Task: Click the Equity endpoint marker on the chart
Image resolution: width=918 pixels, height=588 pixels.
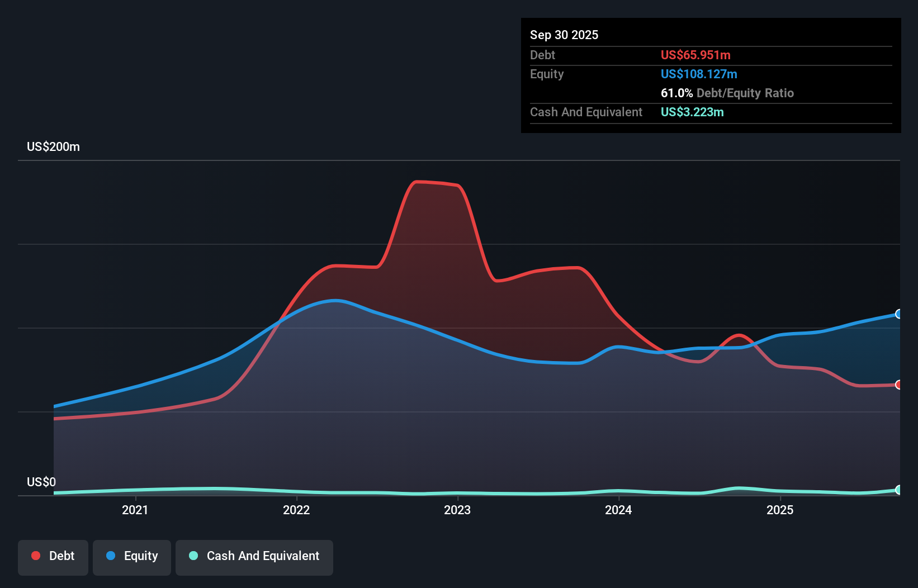Action: [x=898, y=314]
